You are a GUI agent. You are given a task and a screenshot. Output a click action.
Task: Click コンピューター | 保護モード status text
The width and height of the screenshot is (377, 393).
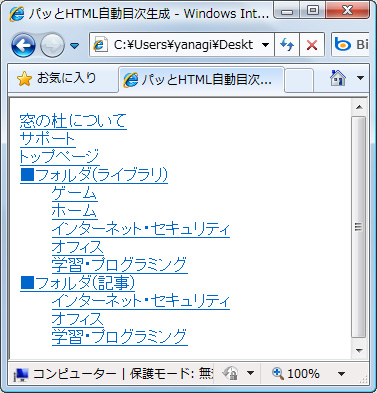123,374
